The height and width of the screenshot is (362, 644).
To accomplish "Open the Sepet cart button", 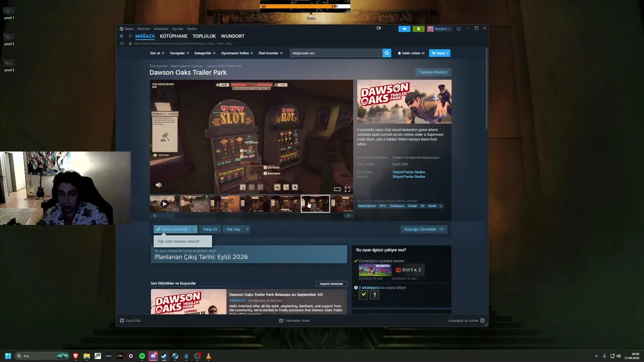I will click(x=439, y=53).
